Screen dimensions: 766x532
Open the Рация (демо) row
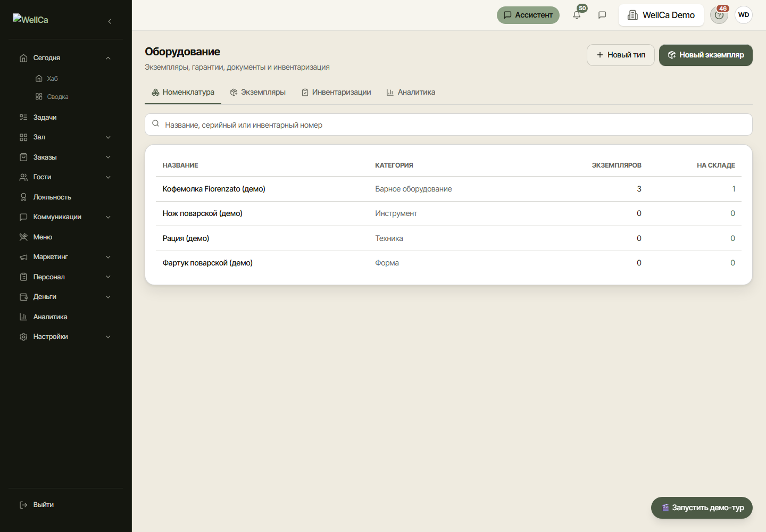[448, 238]
